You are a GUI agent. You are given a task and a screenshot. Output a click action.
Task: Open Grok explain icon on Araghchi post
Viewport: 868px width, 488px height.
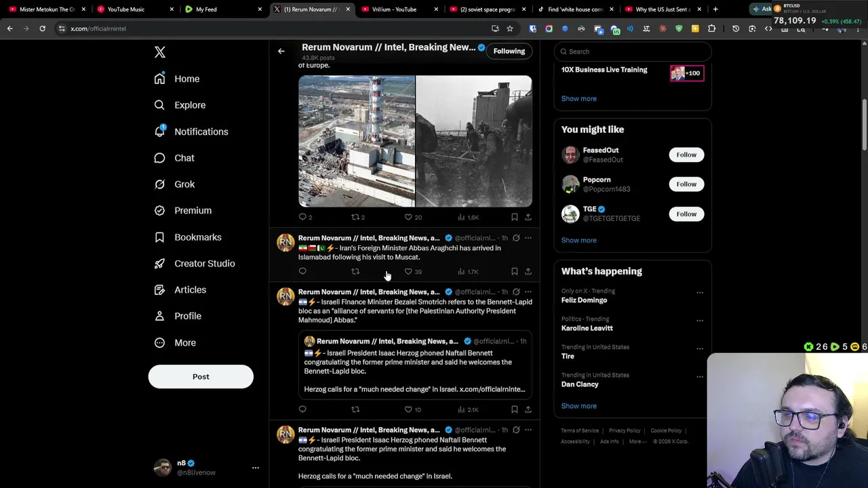516,238
